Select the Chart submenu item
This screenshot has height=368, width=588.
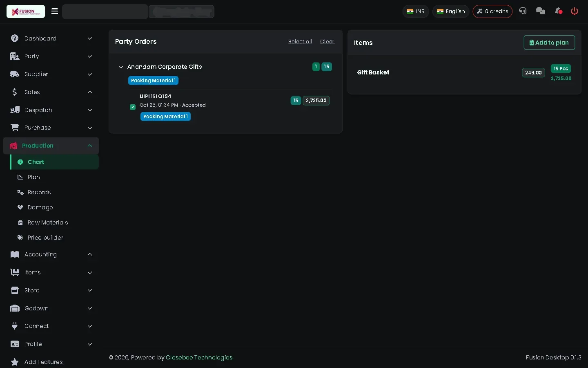(x=54, y=162)
